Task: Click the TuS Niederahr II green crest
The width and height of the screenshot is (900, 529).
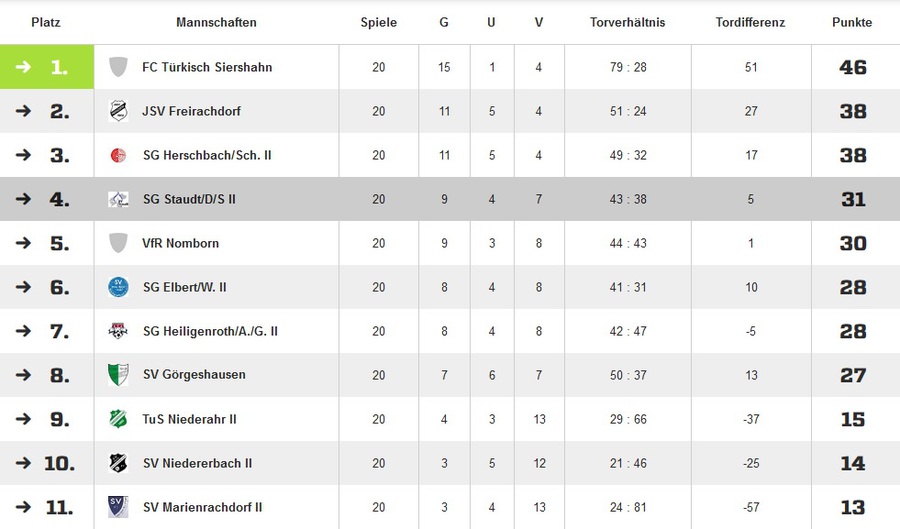Action: point(118,419)
